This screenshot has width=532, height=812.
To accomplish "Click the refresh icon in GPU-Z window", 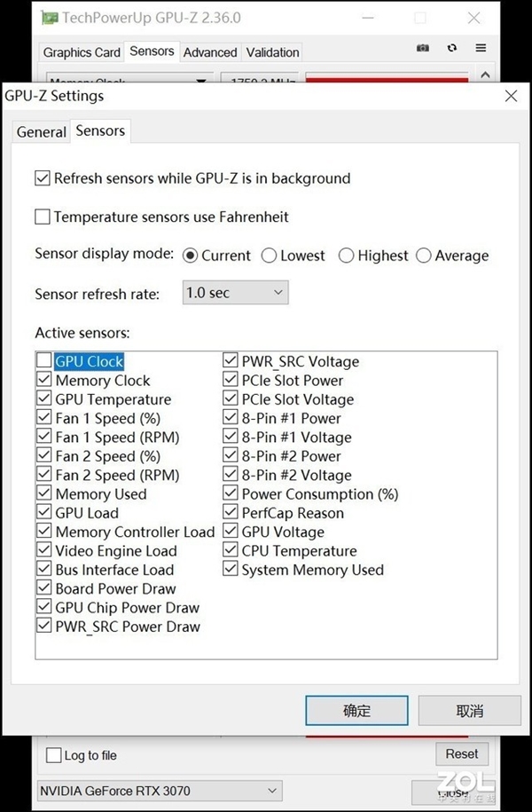I will point(452,48).
